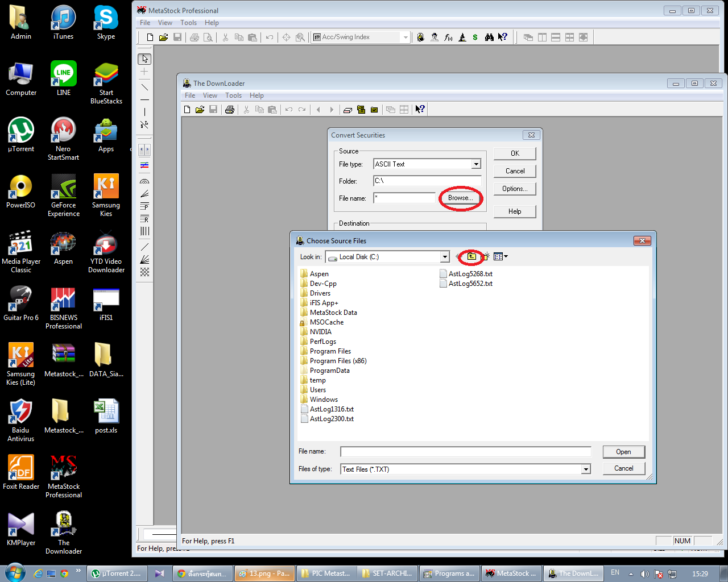
Task: Click MetaStock Indicator Builder f(x) icon
Action: (x=448, y=38)
